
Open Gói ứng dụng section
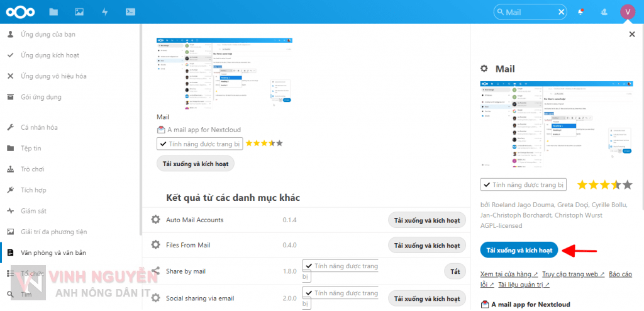point(41,97)
